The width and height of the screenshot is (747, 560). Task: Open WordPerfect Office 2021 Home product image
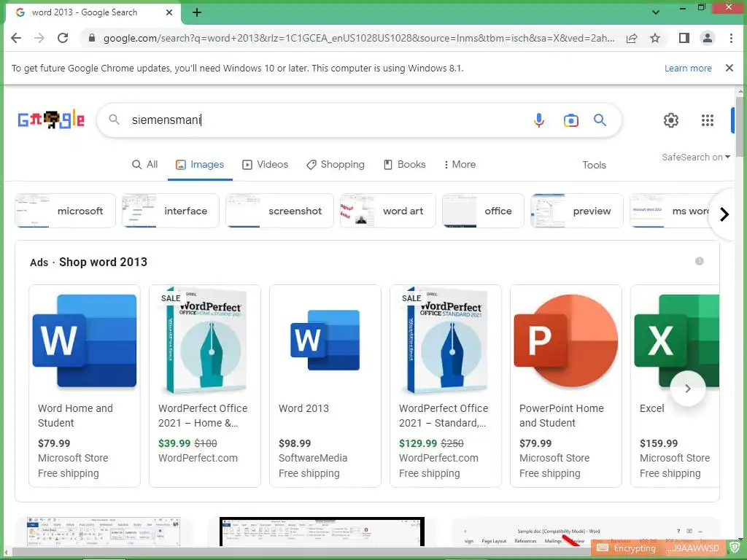205,340
